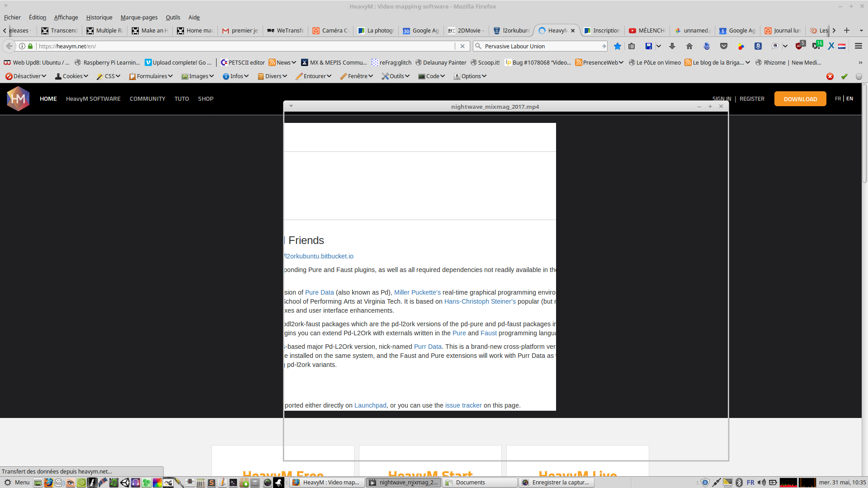Open the Marque-pages menu

pos(139,18)
